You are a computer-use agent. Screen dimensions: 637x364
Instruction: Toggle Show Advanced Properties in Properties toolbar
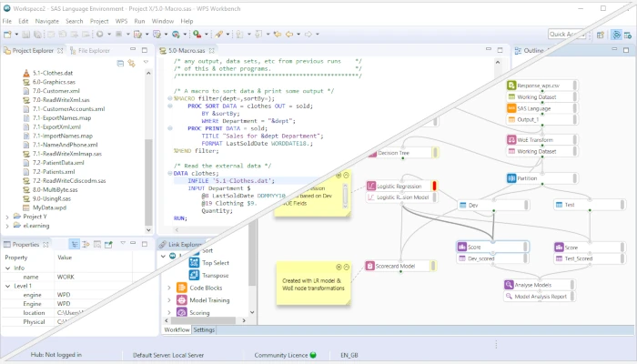(86, 244)
